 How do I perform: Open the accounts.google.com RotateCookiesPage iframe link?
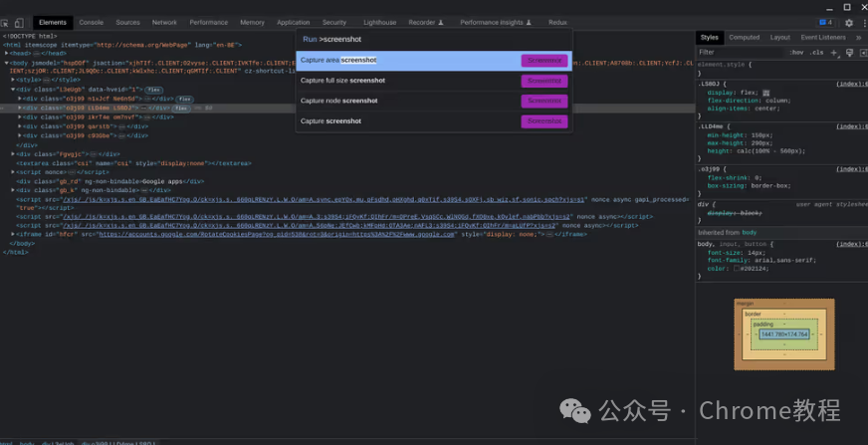(277, 235)
